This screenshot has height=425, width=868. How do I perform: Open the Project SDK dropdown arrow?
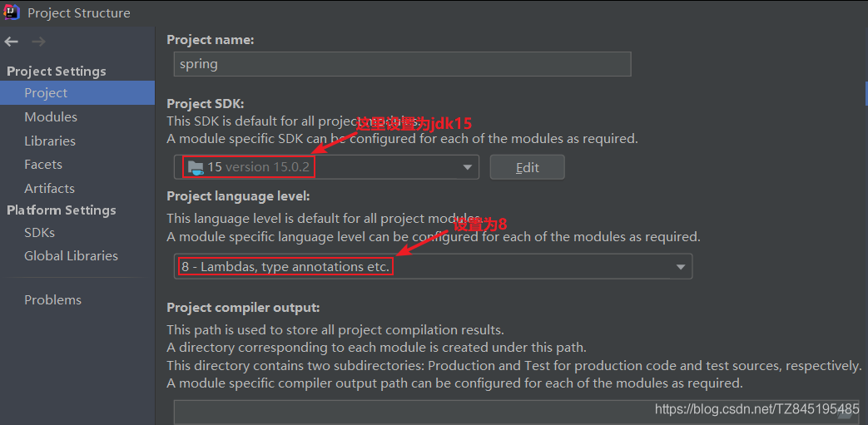467,167
